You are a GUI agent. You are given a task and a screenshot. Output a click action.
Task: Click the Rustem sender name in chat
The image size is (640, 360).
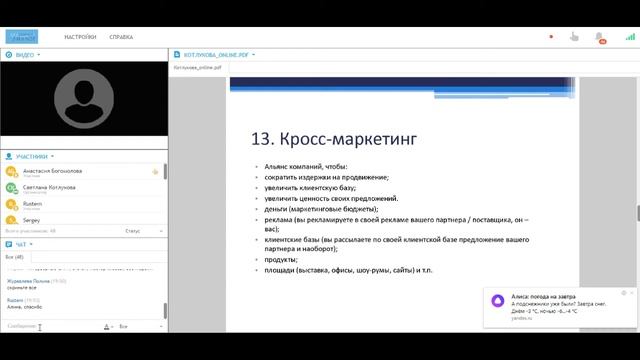pyautogui.click(x=15, y=300)
